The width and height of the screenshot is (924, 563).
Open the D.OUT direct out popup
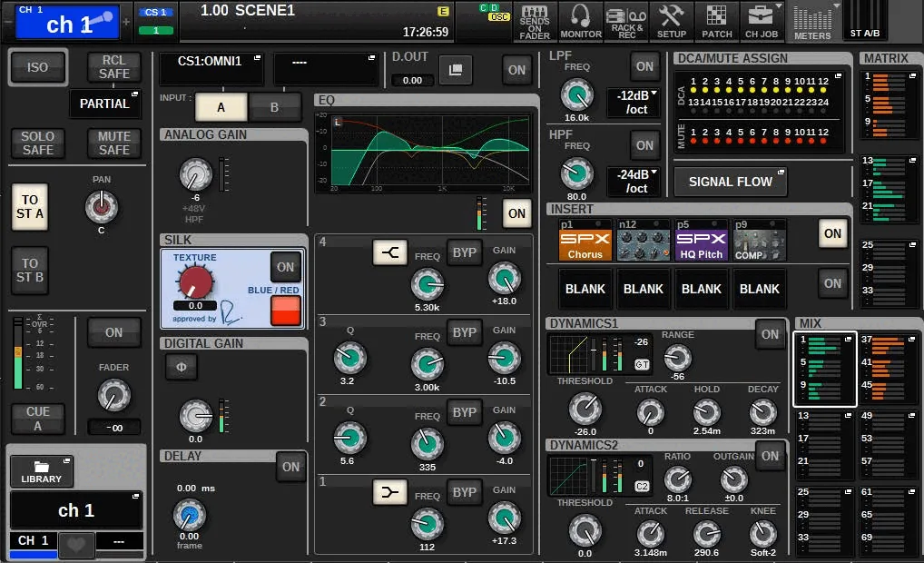455,70
